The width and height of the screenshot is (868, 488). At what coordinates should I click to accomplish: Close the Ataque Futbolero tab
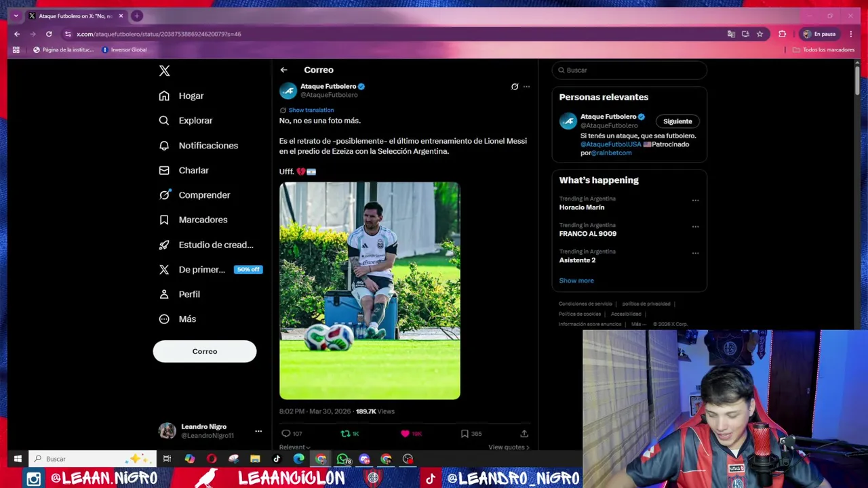click(x=121, y=16)
